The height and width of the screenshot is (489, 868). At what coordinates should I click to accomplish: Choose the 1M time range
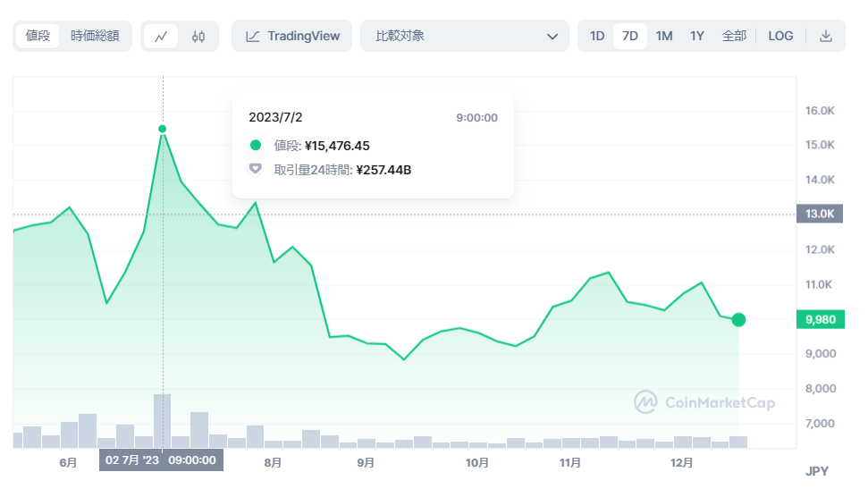point(663,36)
